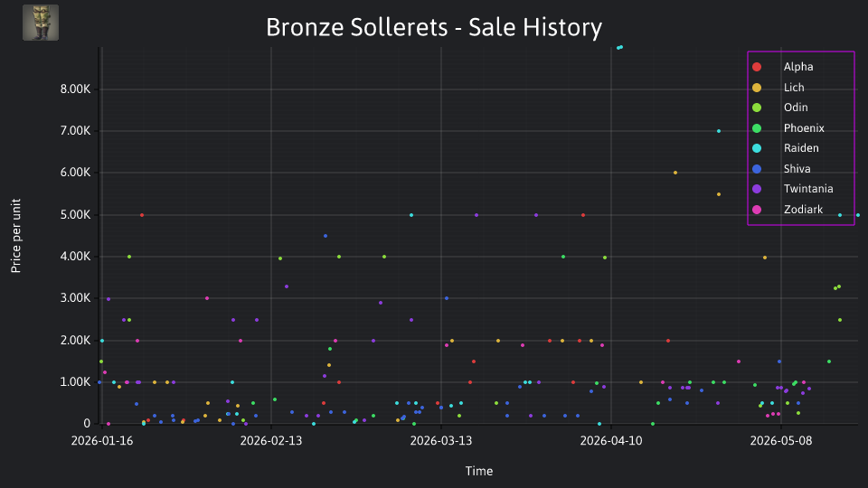This screenshot has width=868, height=488.
Task: Click the Raiden cyan legend dot
Action: (x=757, y=148)
